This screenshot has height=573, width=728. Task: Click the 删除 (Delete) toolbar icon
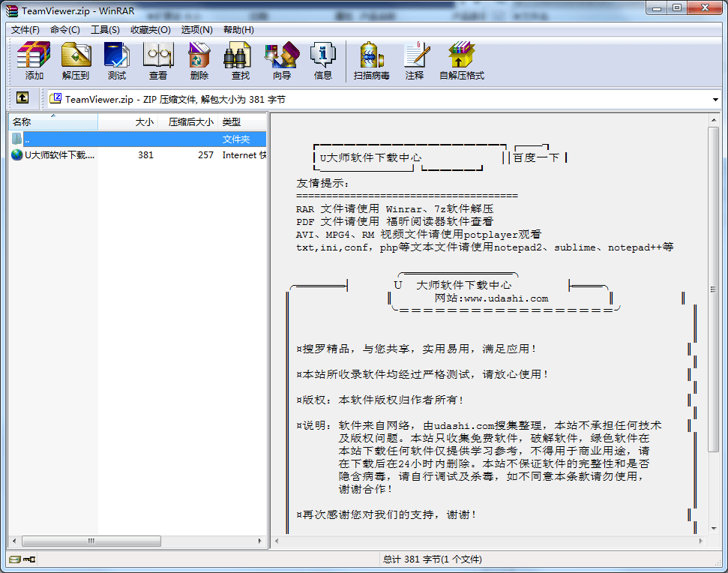(x=199, y=60)
